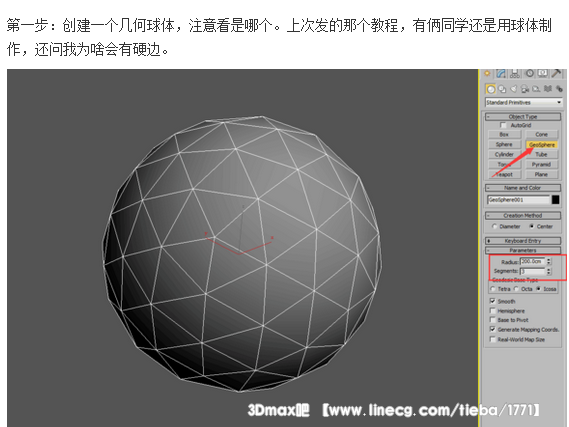Enable the Real-World Map Size checkbox

[492, 340]
